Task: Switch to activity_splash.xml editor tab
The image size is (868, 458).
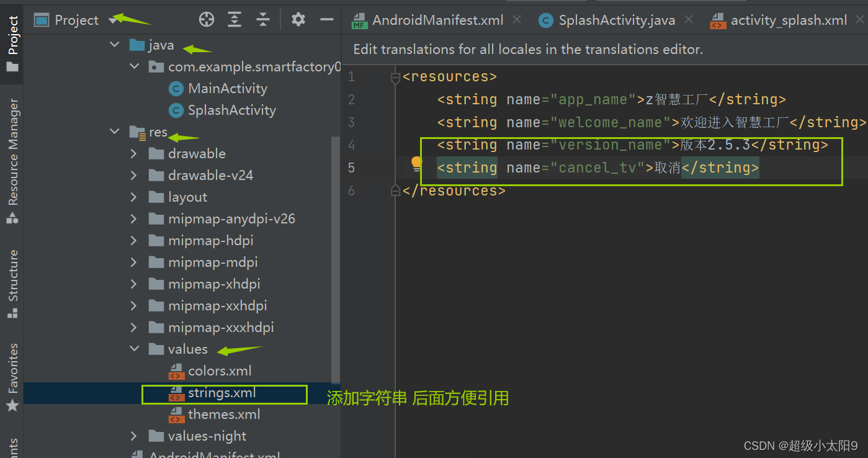Action: [780, 20]
